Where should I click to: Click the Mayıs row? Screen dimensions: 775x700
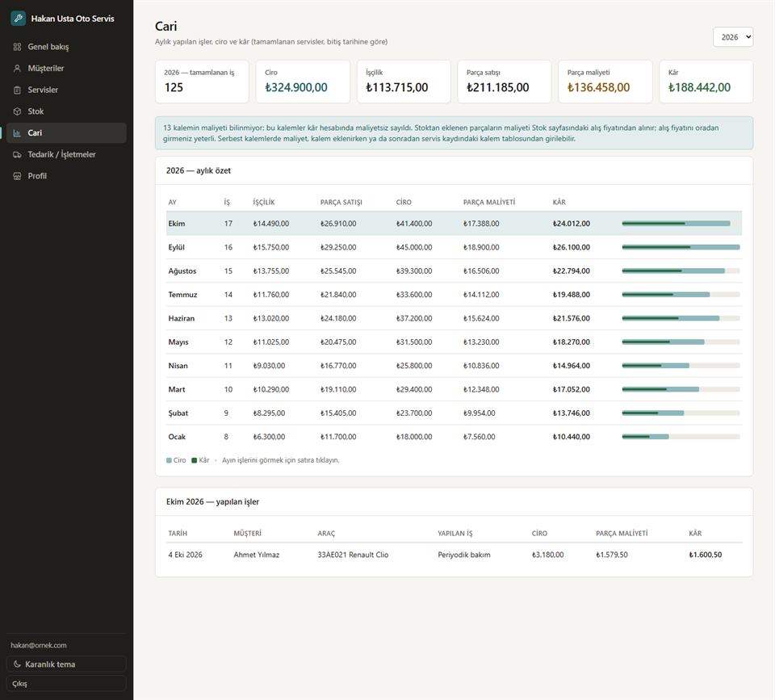[x=455, y=342]
